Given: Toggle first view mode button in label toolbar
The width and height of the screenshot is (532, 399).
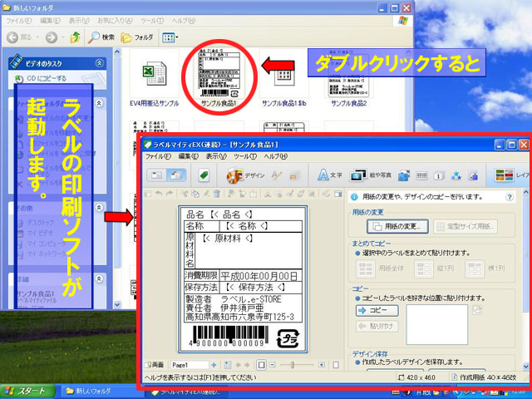Looking at the screenshot, I should pyautogui.click(x=156, y=175).
